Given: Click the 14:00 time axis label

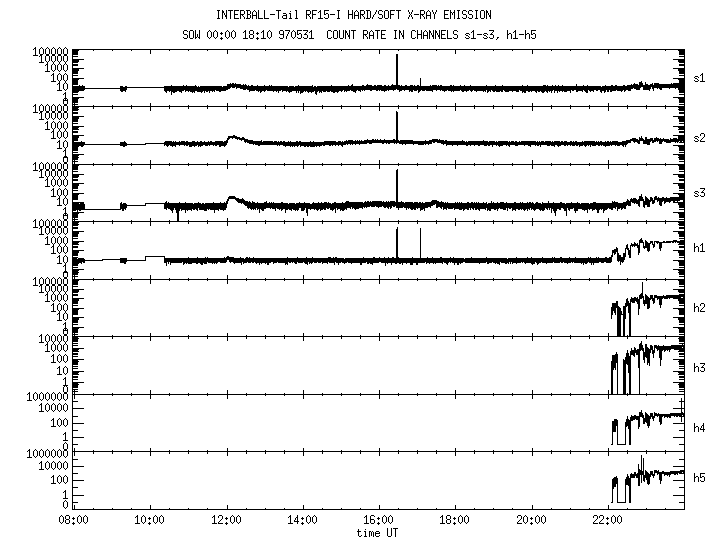Looking at the screenshot, I should click(x=302, y=520).
